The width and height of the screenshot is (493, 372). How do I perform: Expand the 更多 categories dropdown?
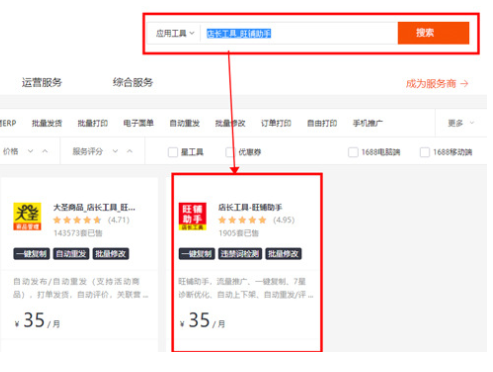click(x=460, y=123)
